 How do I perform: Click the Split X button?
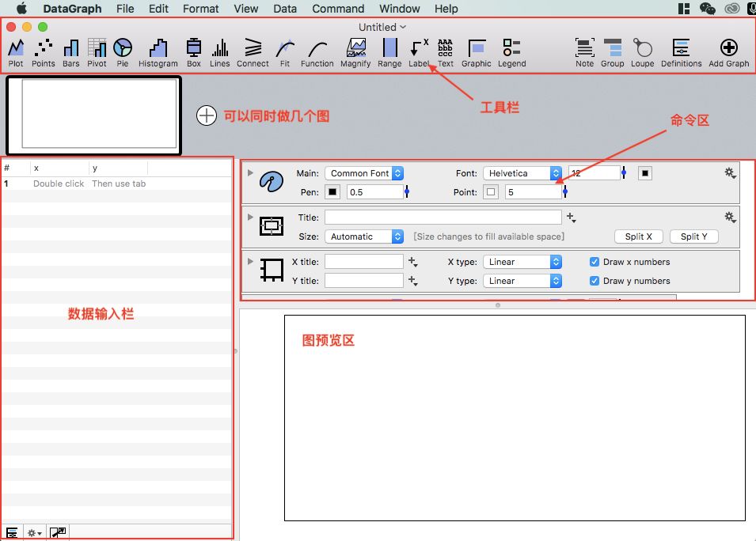click(x=638, y=236)
